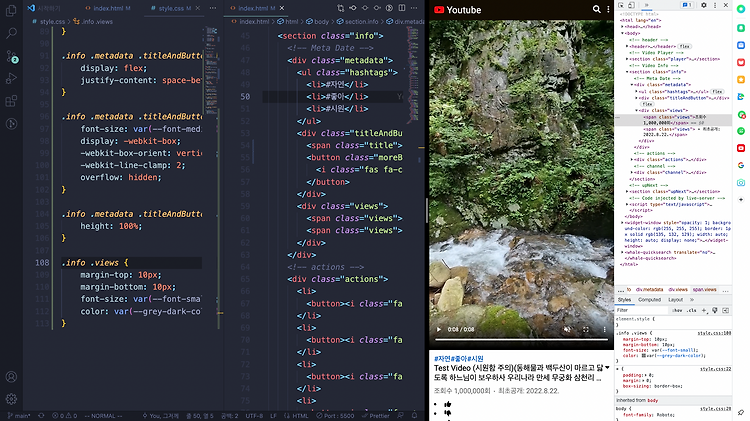Open the Explorer view in VS Code activity bar
750x421 pixels.
point(11,11)
